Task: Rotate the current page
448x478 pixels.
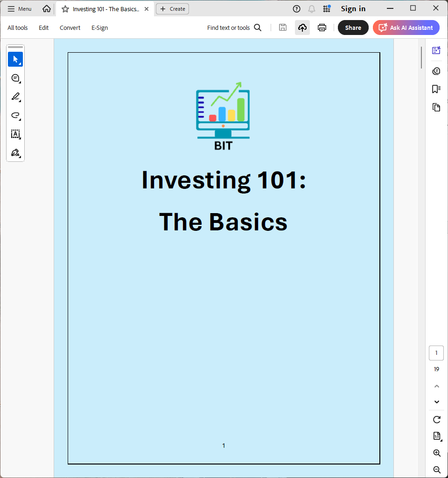Action: tap(436, 419)
